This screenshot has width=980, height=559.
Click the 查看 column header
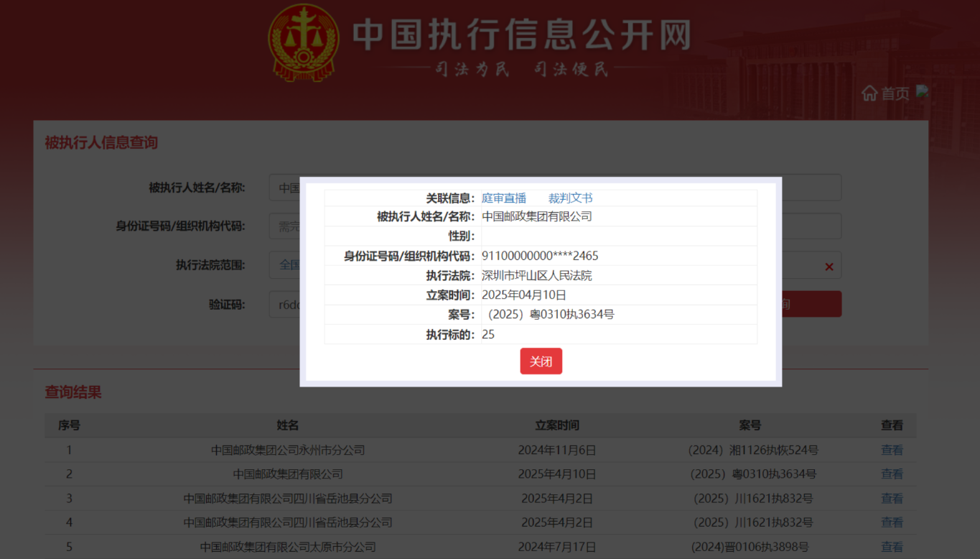[892, 425]
